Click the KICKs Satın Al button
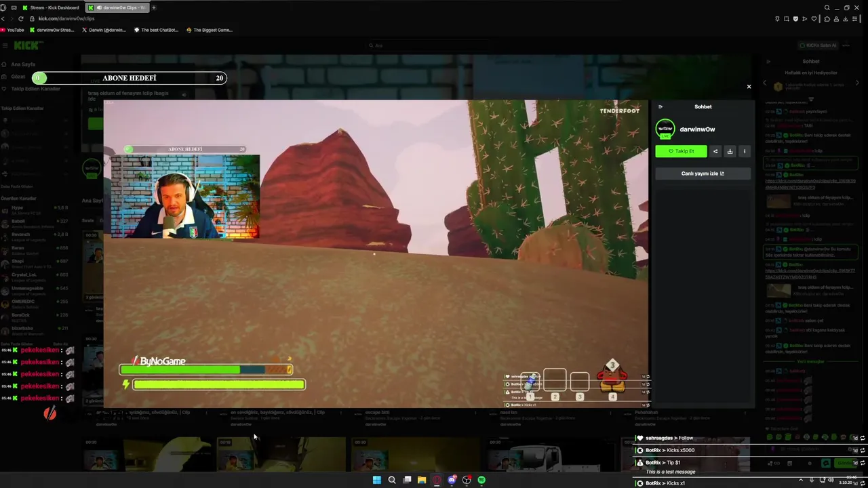The image size is (868, 488). point(818,45)
